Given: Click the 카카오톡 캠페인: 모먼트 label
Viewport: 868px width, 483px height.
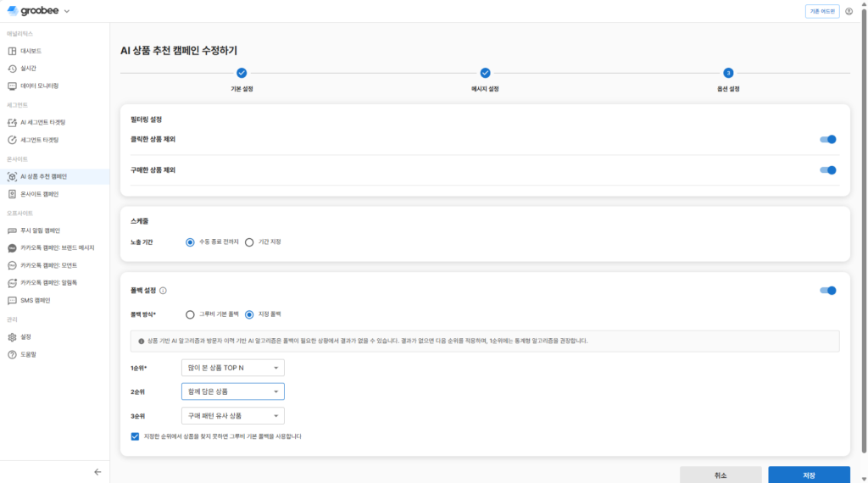Looking at the screenshot, I should tap(48, 265).
